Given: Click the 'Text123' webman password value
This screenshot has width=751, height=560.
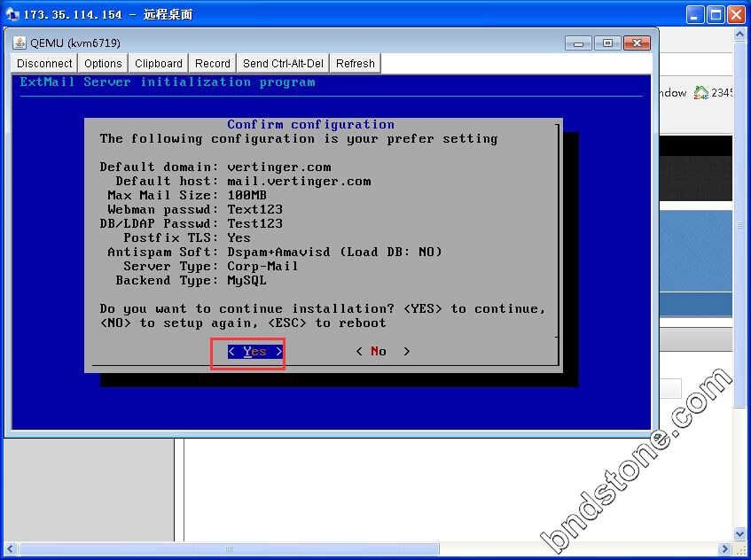Looking at the screenshot, I should [x=254, y=210].
